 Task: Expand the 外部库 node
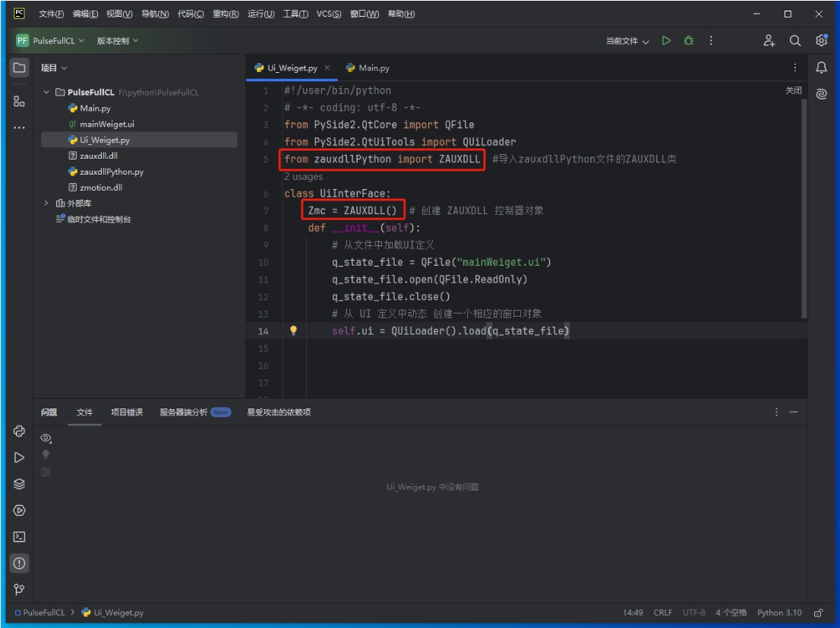click(46, 203)
